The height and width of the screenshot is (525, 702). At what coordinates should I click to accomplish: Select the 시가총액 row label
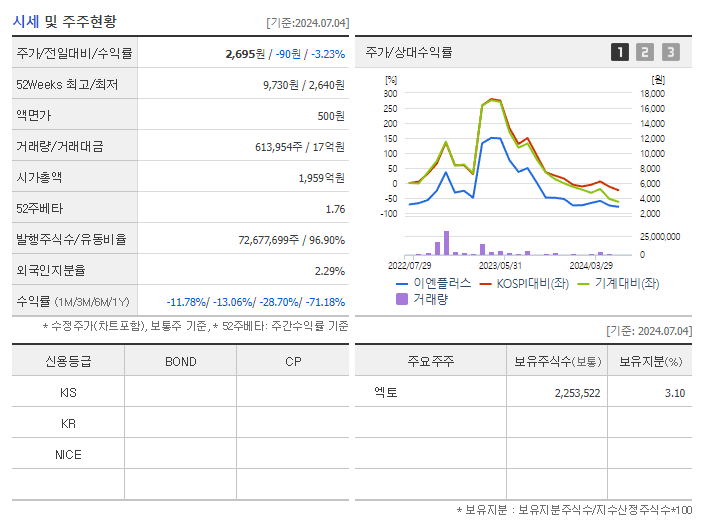[x=39, y=177]
